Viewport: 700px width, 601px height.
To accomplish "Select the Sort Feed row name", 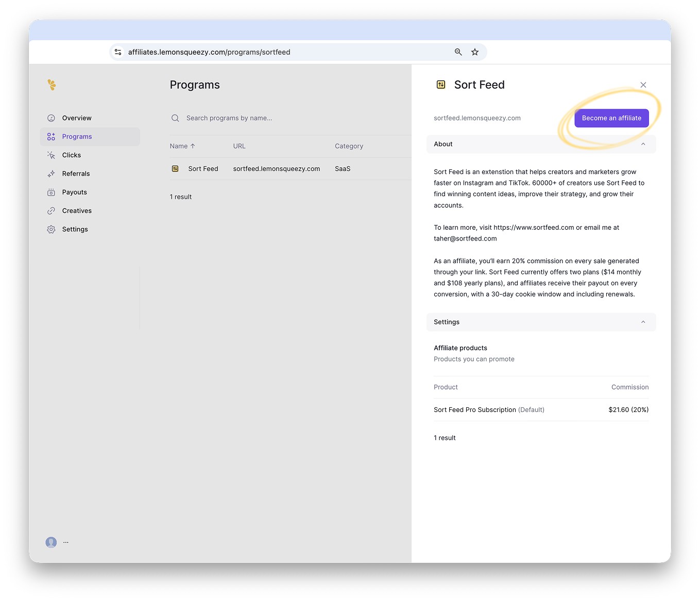I will tap(203, 168).
